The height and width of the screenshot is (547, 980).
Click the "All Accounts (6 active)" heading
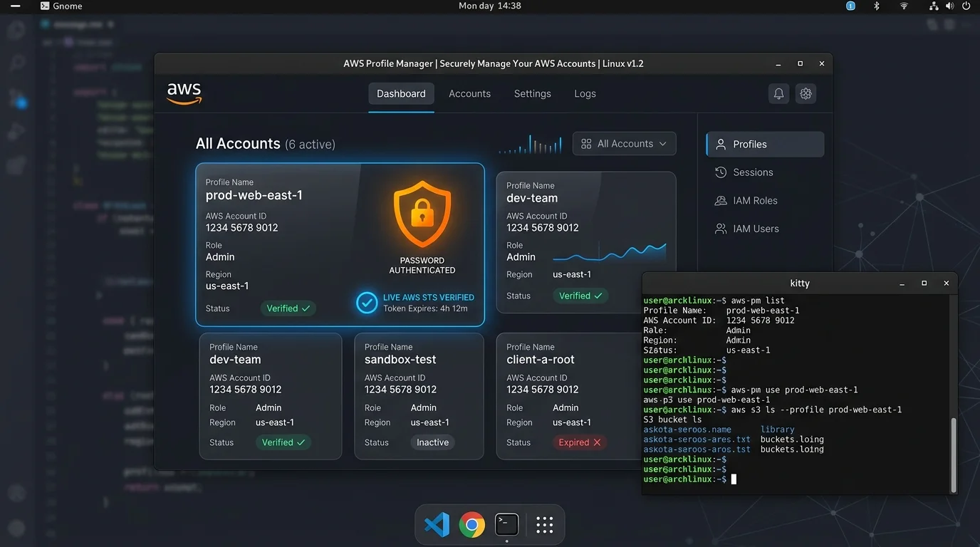[266, 144]
